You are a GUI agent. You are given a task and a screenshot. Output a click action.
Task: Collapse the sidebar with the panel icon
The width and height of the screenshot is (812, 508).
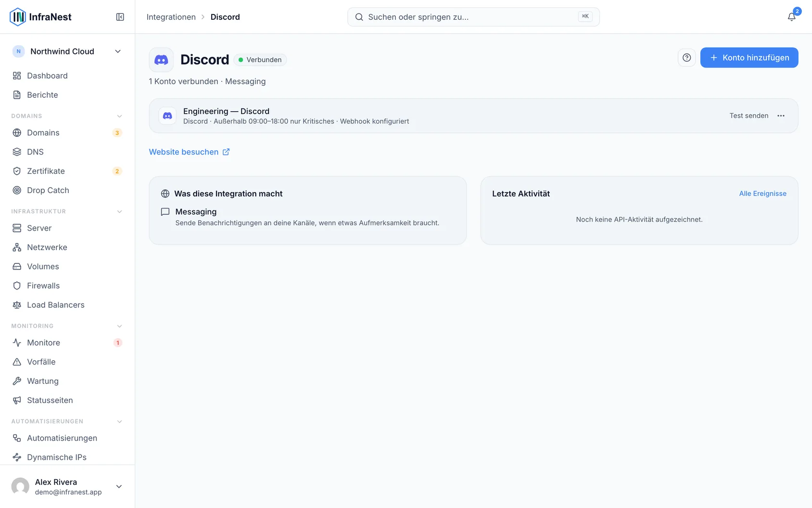tap(120, 17)
